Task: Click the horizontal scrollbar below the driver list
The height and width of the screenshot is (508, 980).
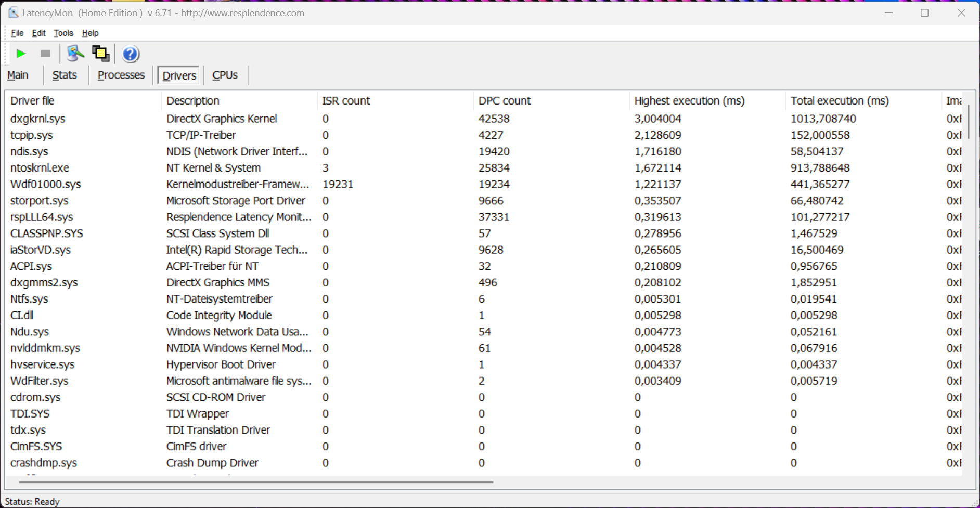Action: pos(256,482)
